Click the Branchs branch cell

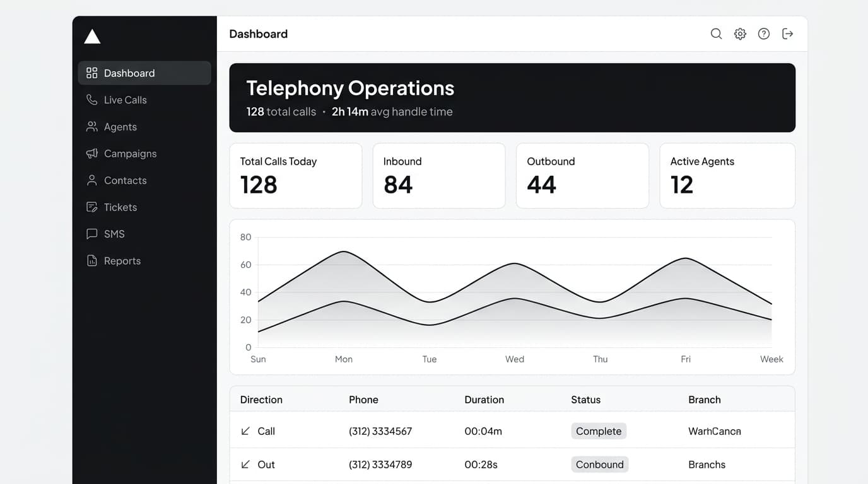(x=707, y=464)
